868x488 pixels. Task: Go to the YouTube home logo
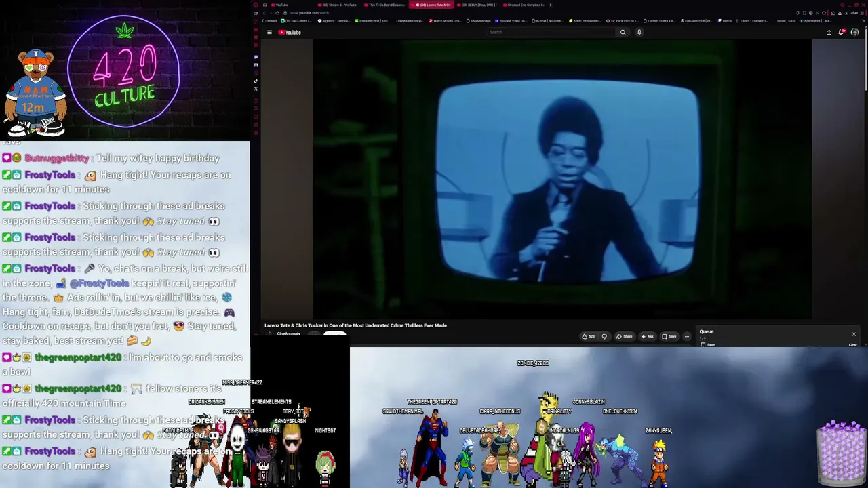(x=290, y=32)
